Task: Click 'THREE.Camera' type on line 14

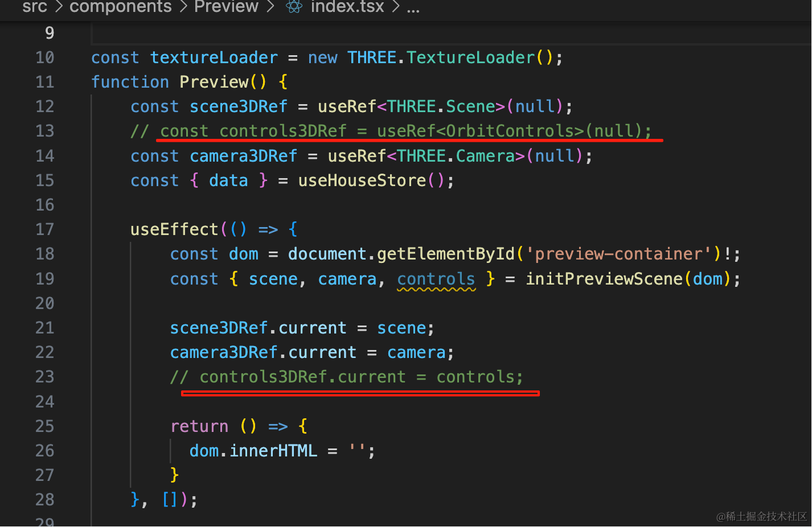Action: click(x=456, y=156)
